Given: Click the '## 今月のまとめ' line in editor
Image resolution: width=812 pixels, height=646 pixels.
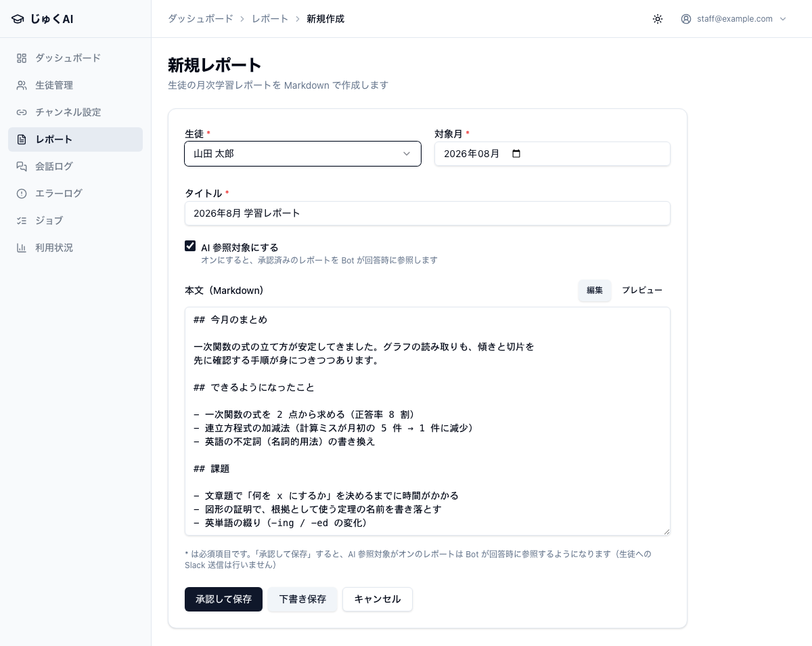Looking at the screenshot, I should (230, 320).
